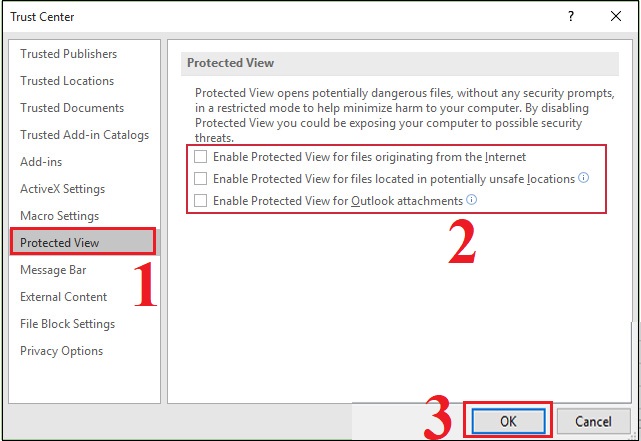This screenshot has height=441, width=641.
Task: Open the Add-ins section
Action: coord(40,162)
